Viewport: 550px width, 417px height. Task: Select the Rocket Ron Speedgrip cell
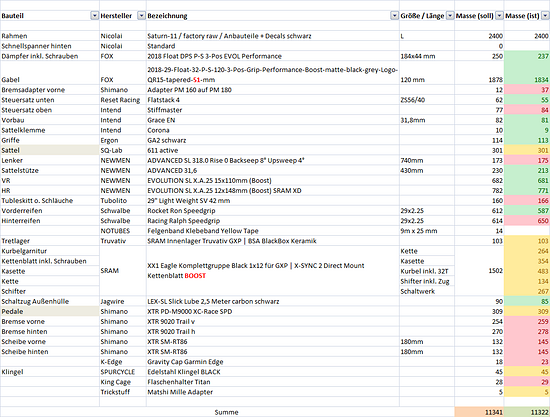273,211
